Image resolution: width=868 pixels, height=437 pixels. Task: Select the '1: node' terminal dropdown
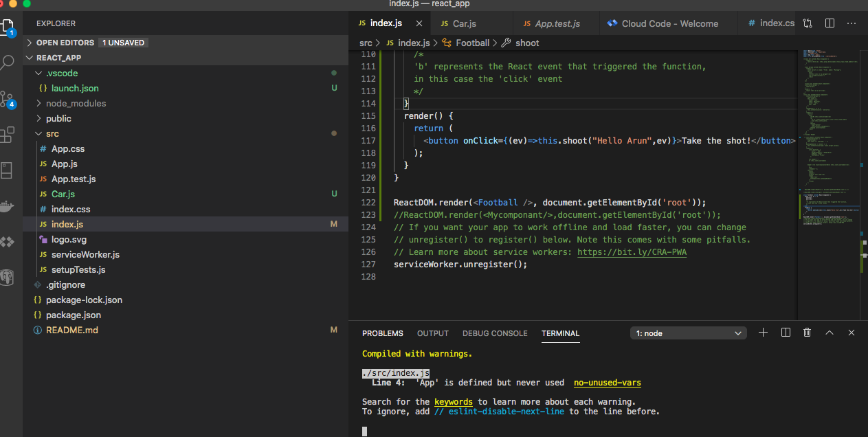[x=688, y=333]
